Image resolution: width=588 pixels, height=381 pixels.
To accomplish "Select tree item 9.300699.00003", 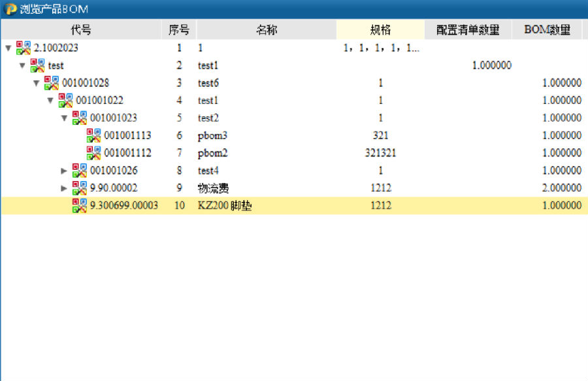I will 123,205.
